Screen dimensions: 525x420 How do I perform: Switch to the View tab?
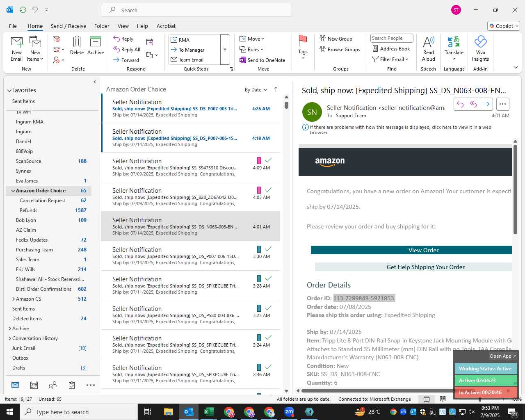pyautogui.click(x=123, y=26)
